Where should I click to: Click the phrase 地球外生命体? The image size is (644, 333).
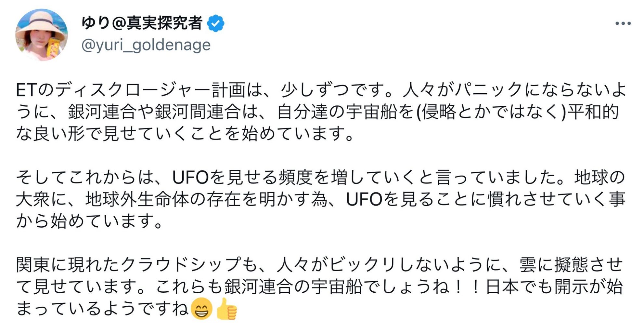[137, 200]
